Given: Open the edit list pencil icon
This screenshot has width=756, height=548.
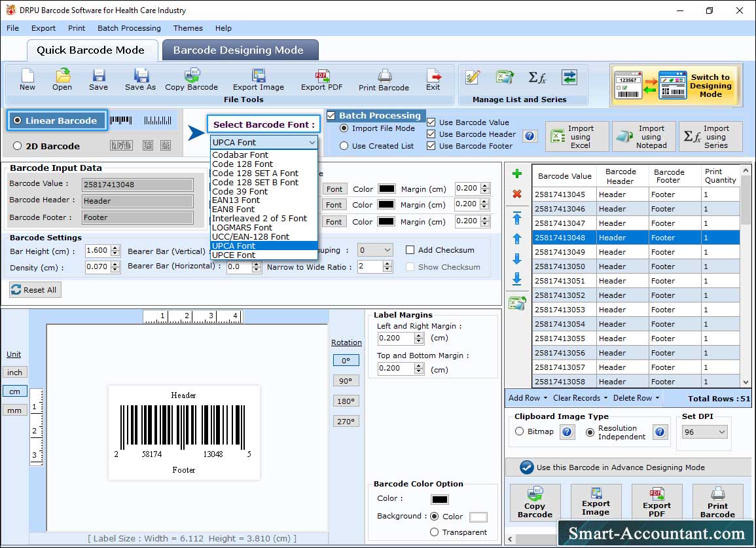Looking at the screenshot, I should tap(473, 77).
